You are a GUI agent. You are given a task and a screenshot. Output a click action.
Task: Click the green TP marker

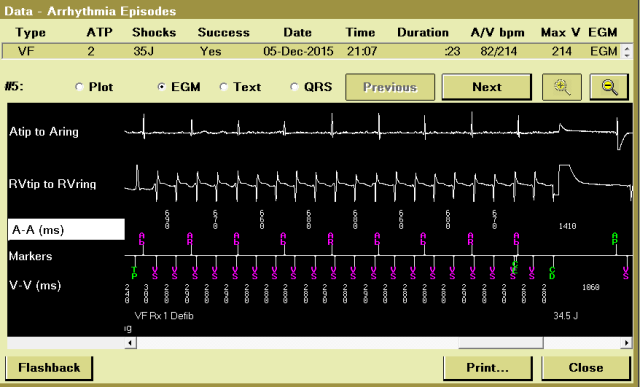click(134, 273)
